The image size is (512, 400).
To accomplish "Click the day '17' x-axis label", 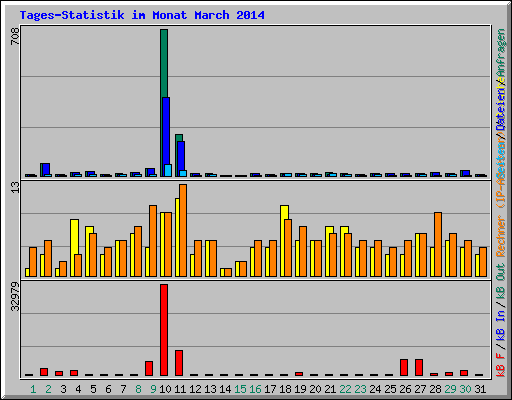I will click(x=270, y=389).
